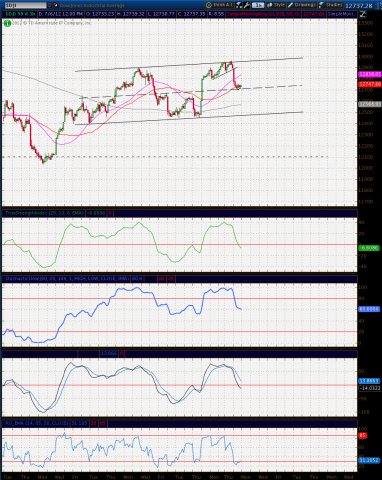382x480 pixels.
Task: Click the share icon left of the wrench
Action: coord(239,5)
